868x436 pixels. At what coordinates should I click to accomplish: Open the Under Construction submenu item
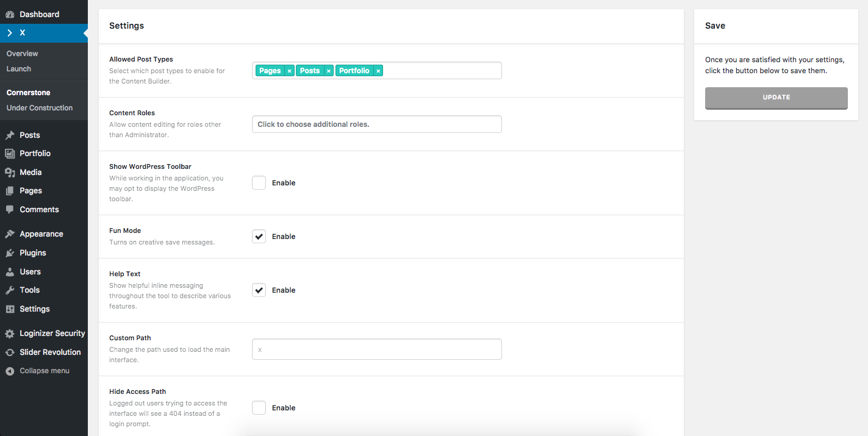tap(40, 108)
